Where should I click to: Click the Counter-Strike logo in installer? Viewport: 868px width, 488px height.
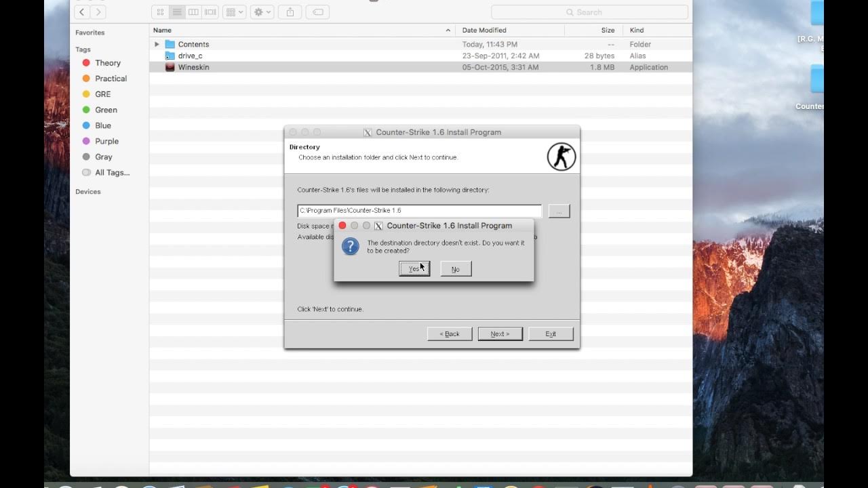pos(561,157)
